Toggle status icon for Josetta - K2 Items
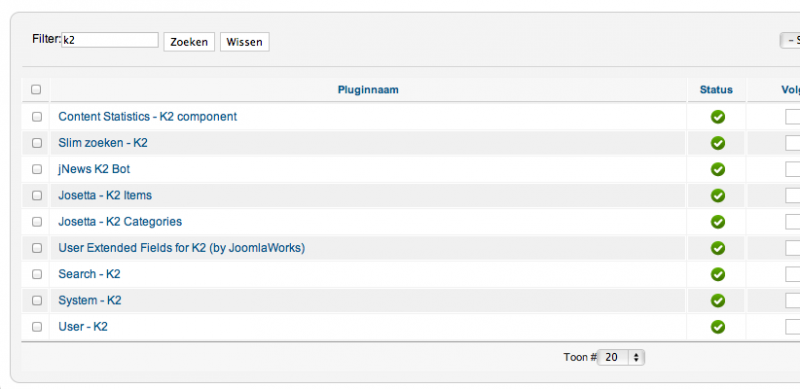Image resolution: width=800 pixels, height=389 pixels. point(718,196)
